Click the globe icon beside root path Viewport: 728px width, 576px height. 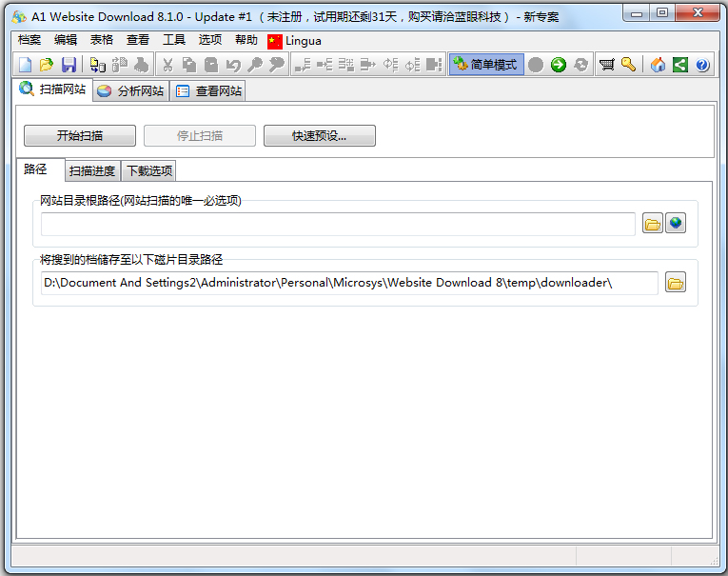point(676,224)
